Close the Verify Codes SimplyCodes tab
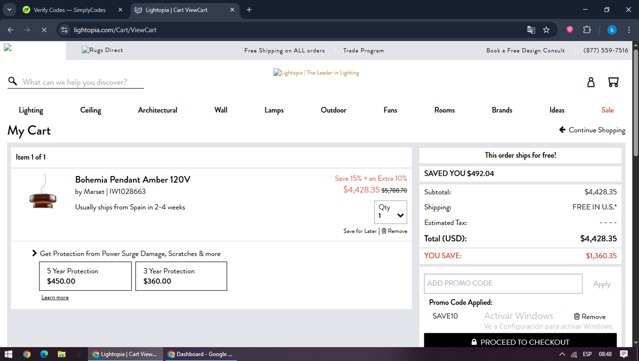This screenshot has width=639, height=361. tap(120, 10)
